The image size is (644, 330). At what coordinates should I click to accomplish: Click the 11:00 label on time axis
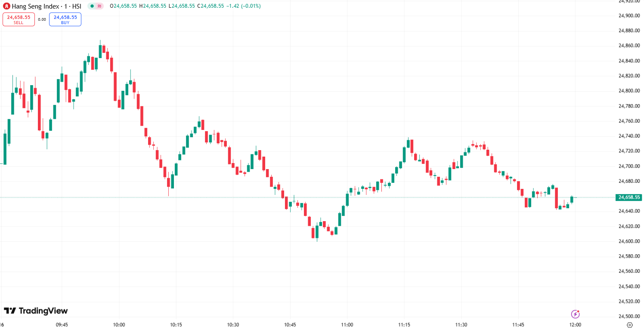[x=347, y=325]
